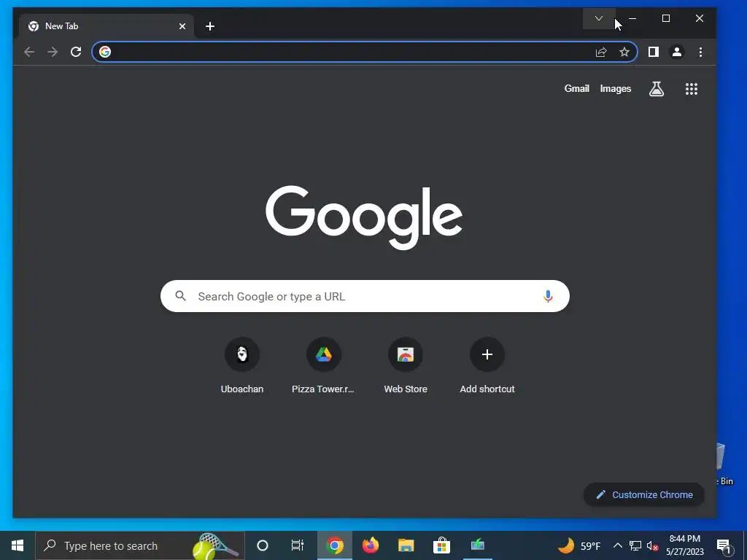Image resolution: width=747 pixels, height=560 pixels.
Task: Open Task View on taskbar
Action: pos(298,545)
